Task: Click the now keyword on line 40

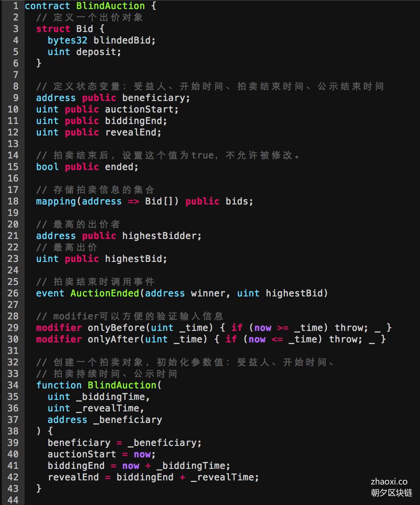Action: [x=142, y=454]
